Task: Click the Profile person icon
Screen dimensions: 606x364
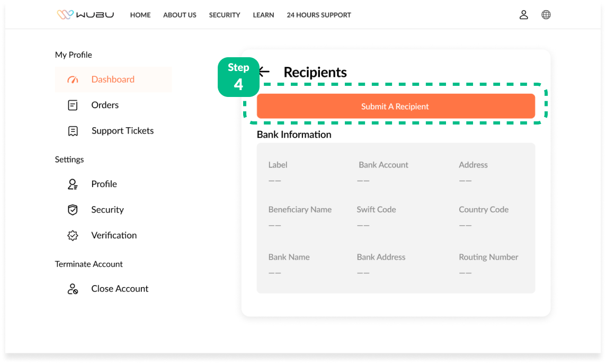Action: tap(73, 184)
